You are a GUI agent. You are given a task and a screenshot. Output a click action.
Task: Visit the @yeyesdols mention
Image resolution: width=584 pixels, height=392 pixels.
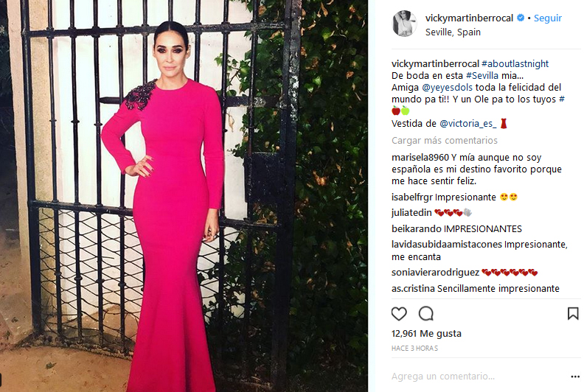[447, 88]
